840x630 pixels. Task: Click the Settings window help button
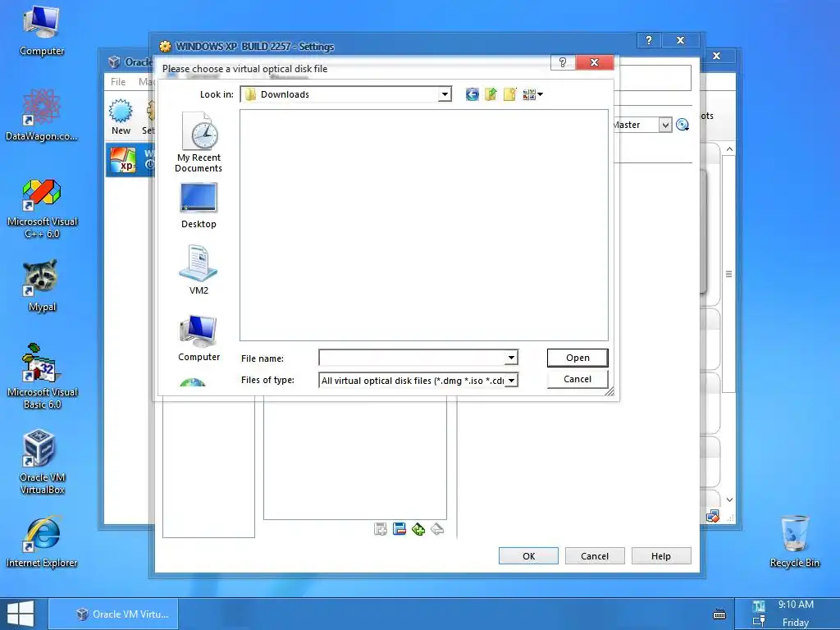point(649,40)
